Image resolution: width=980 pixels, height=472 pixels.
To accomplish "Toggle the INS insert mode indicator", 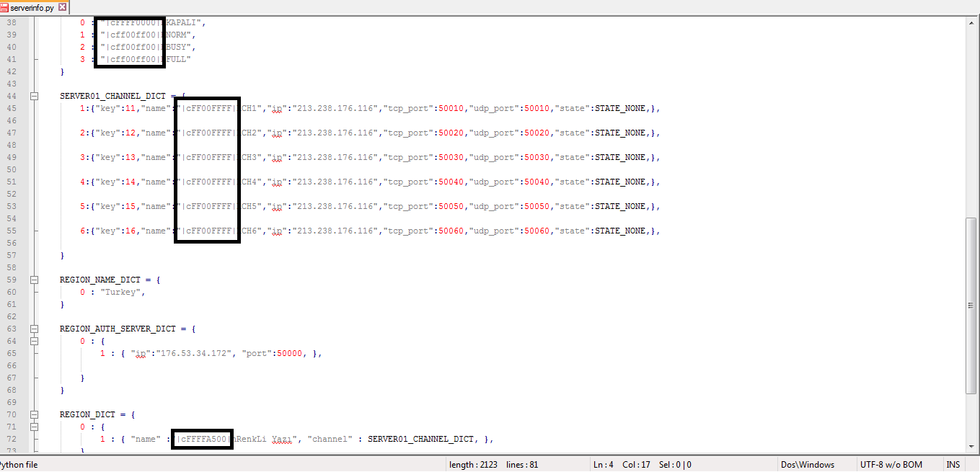I will pos(953,465).
